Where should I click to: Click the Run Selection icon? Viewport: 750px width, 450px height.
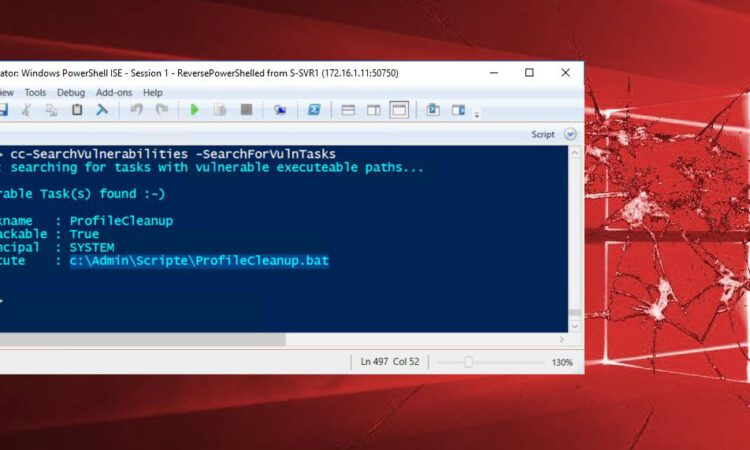220,110
